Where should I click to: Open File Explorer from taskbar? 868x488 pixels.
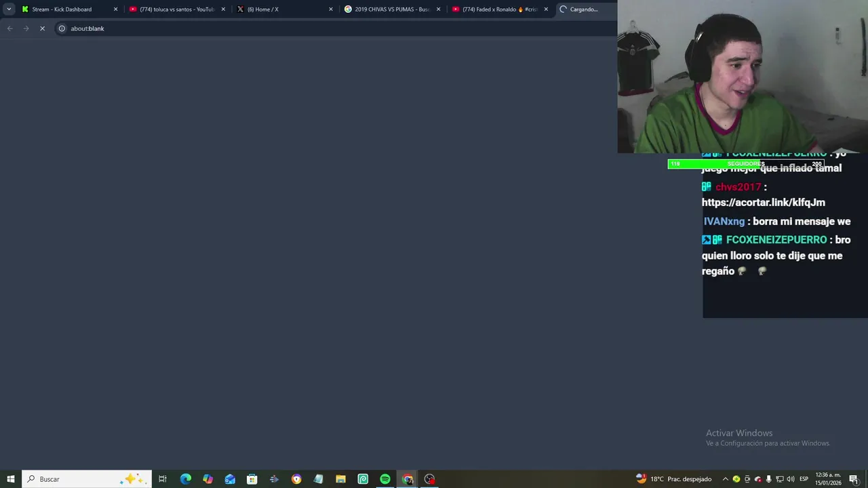340,479
